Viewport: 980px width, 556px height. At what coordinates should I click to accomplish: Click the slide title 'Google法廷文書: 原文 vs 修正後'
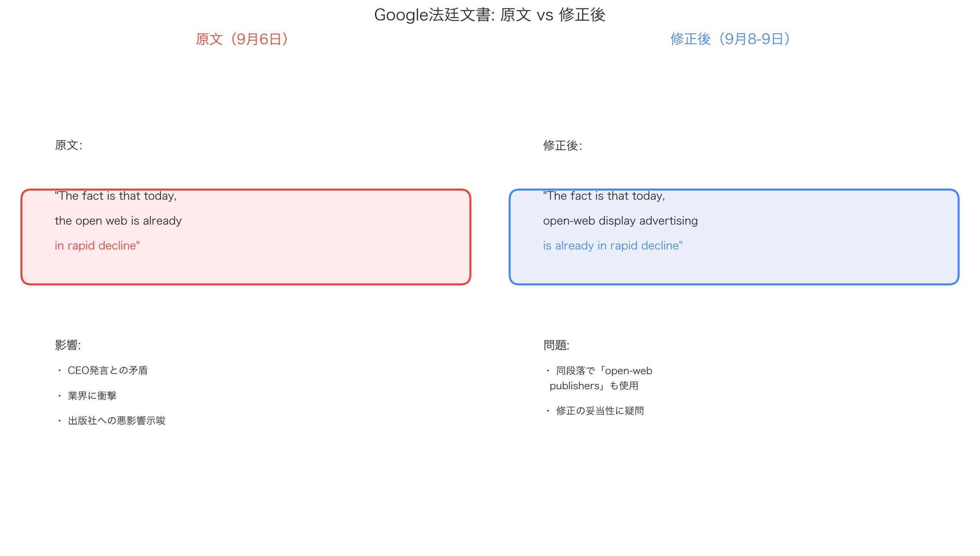[x=490, y=15]
